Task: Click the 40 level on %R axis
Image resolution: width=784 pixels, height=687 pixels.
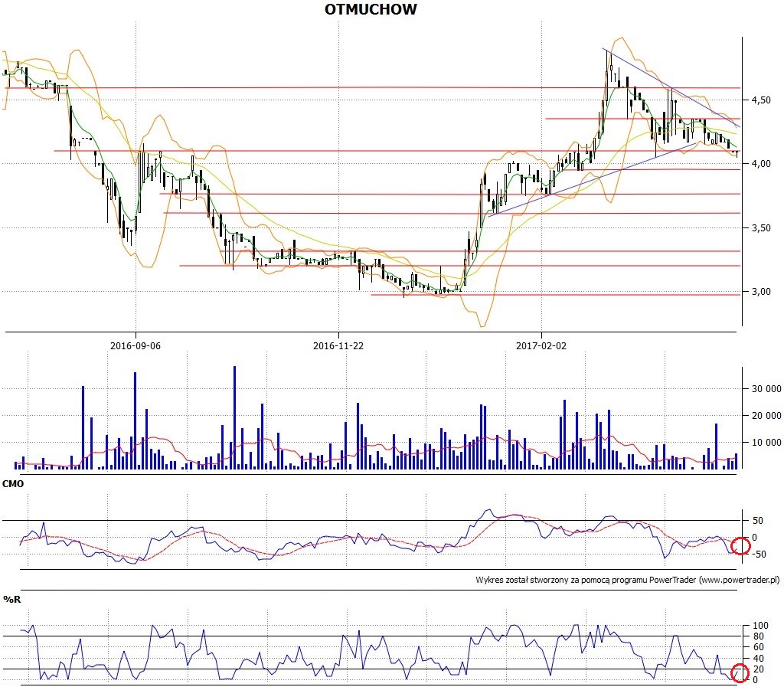Action: pyautogui.click(x=758, y=659)
